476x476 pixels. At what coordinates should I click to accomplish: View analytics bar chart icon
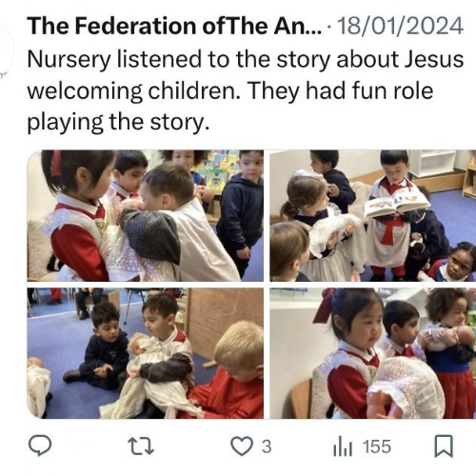(x=343, y=446)
